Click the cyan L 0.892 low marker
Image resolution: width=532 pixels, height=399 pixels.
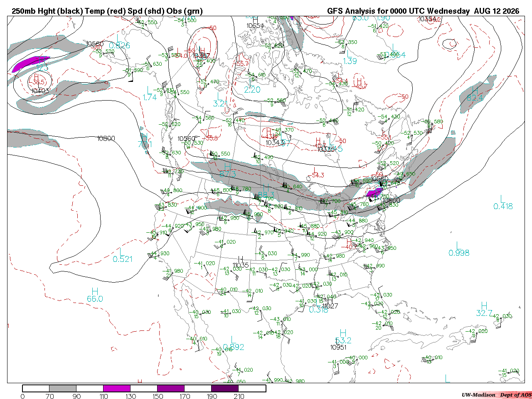tap(234, 344)
